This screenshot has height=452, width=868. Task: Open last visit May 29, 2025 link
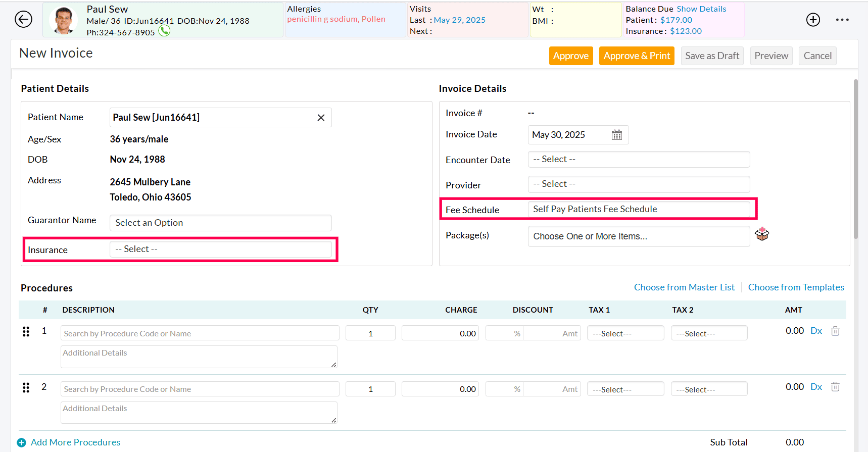459,20
